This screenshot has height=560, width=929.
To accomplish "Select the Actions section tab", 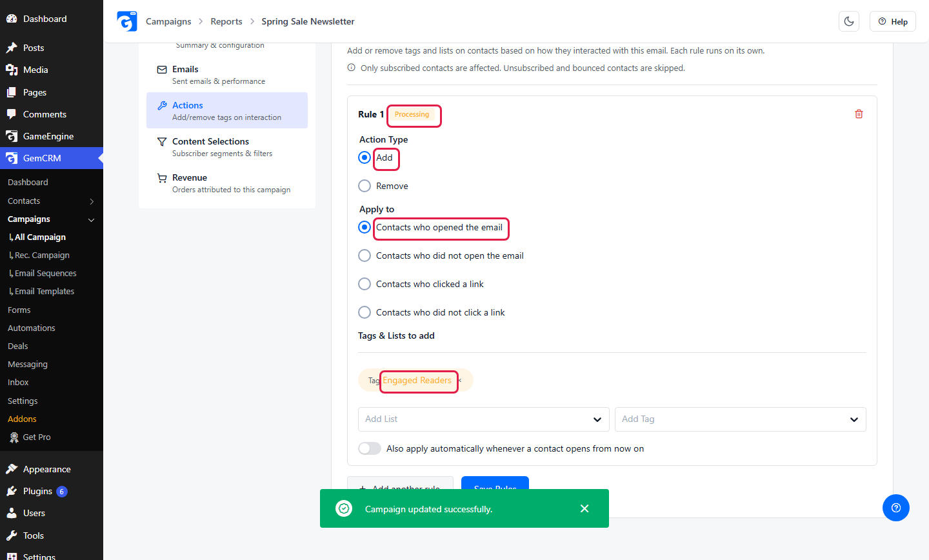I will point(227,110).
